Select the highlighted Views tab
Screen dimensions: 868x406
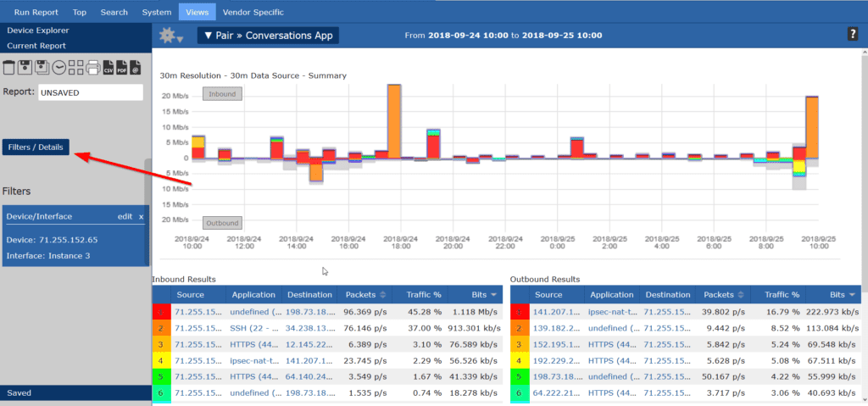pyautogui.click(x=197, y=12)
